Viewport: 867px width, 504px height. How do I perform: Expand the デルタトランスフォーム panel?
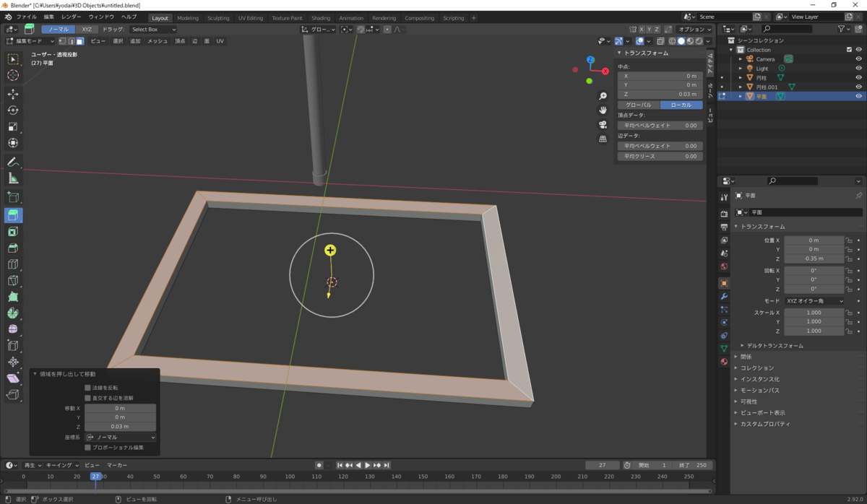tap(774, 346)
